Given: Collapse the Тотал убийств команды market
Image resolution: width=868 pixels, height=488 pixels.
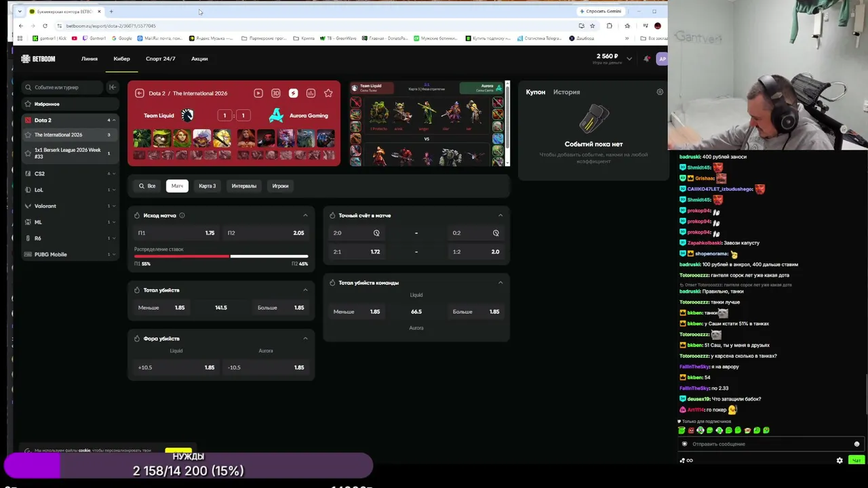Looking at the screenshot, I should [500, 283].
